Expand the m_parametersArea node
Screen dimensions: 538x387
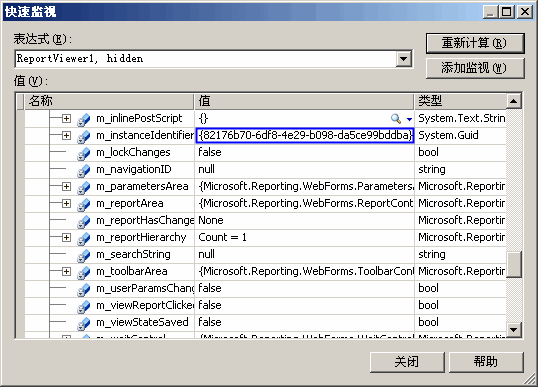coord(66,186)
